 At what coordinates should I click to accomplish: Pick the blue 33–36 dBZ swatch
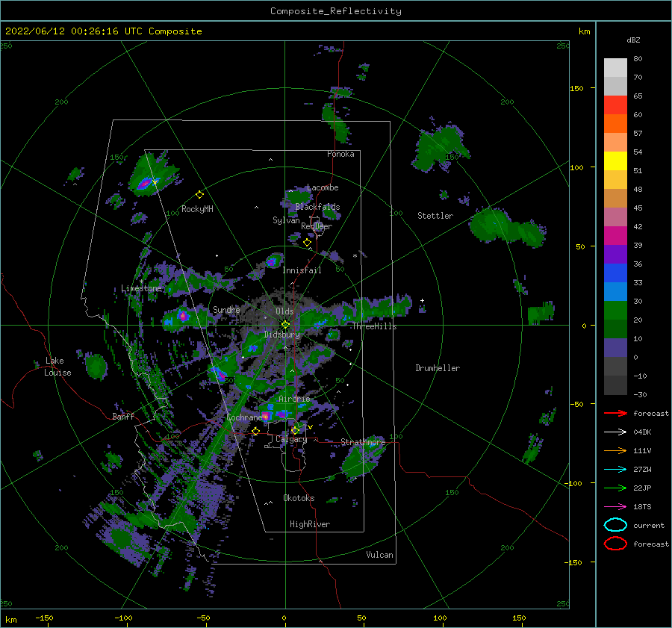615,273
